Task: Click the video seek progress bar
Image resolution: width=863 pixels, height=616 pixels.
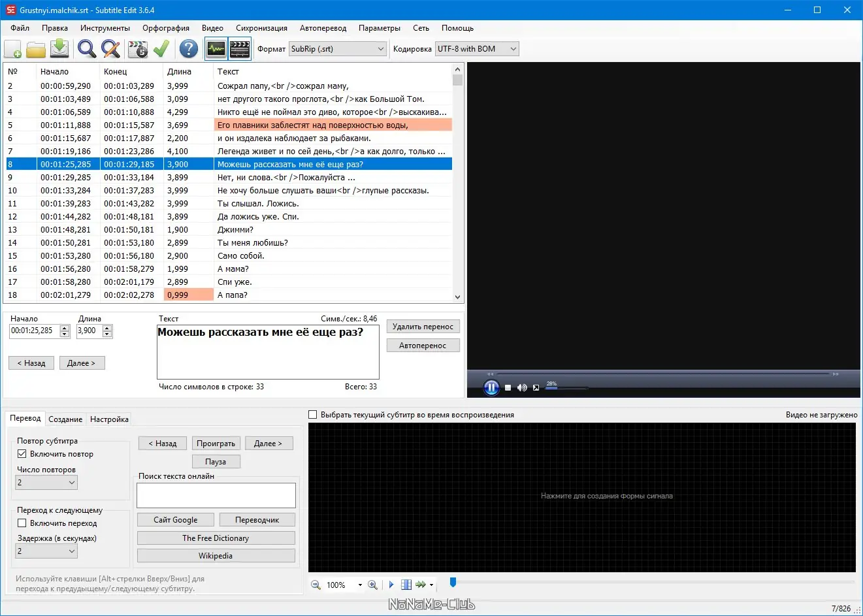Action: coord(663,374)
